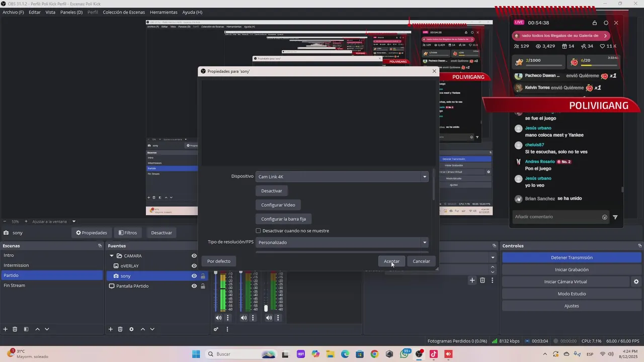Toggle visibility of CAMARA group

[x=194, y=256]
